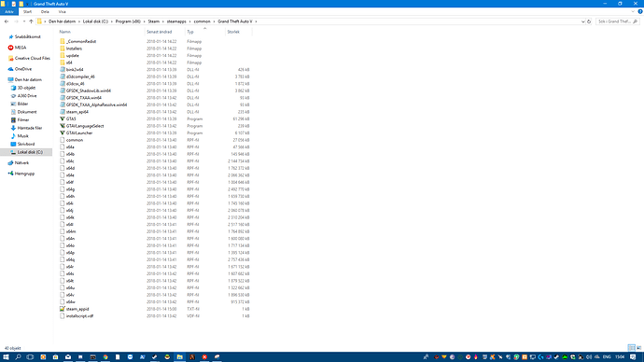Select the GTAVLauncher program icon

63,133
